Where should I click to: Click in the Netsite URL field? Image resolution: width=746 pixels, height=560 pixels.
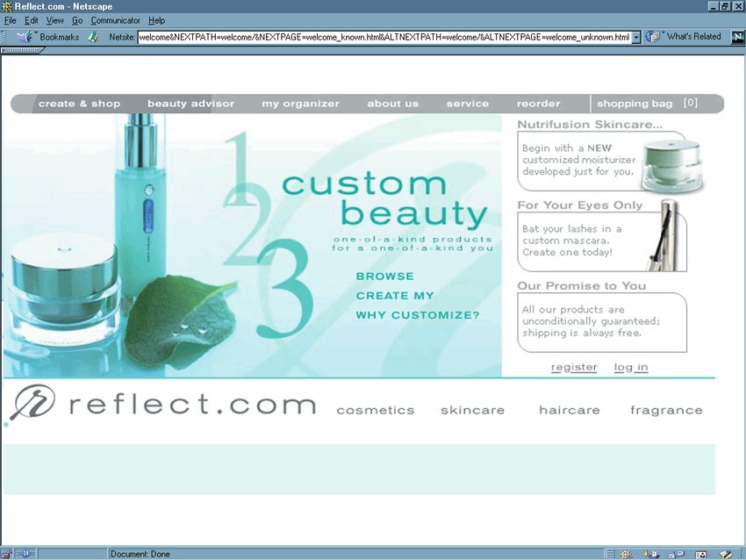[384, 37]
